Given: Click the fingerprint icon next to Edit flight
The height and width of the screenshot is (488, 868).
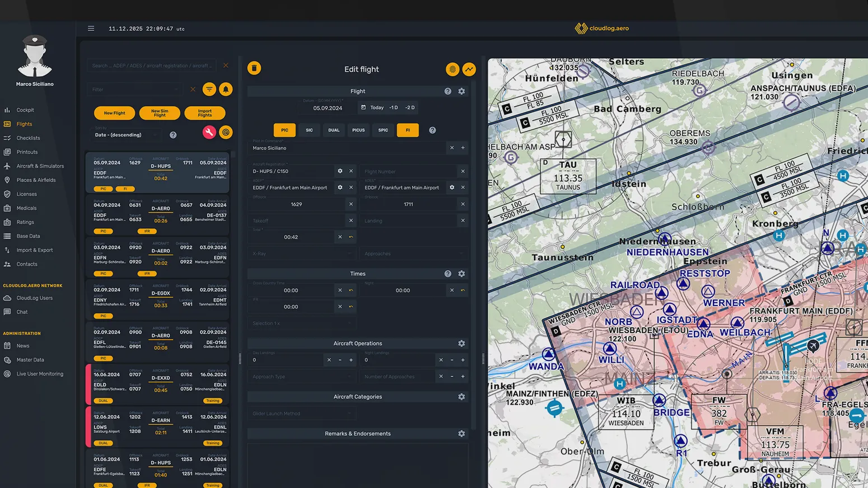Looking at the screenshot, I should click(452, 69).
